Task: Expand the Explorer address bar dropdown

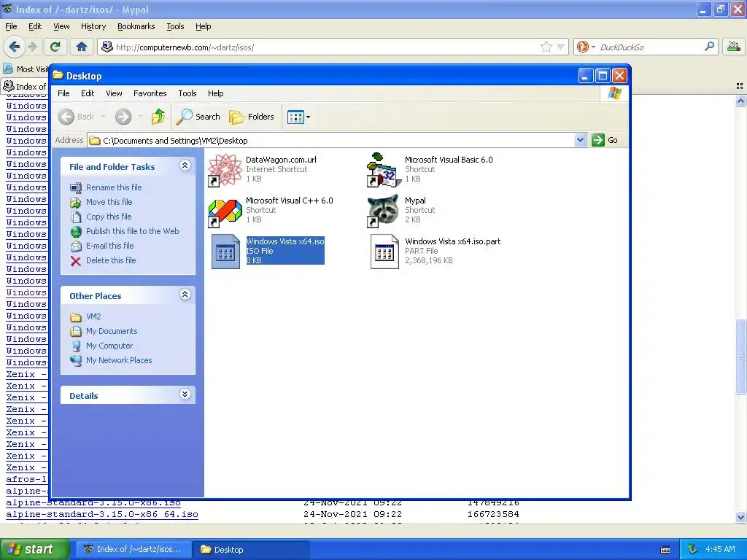Action: point(580,141)
